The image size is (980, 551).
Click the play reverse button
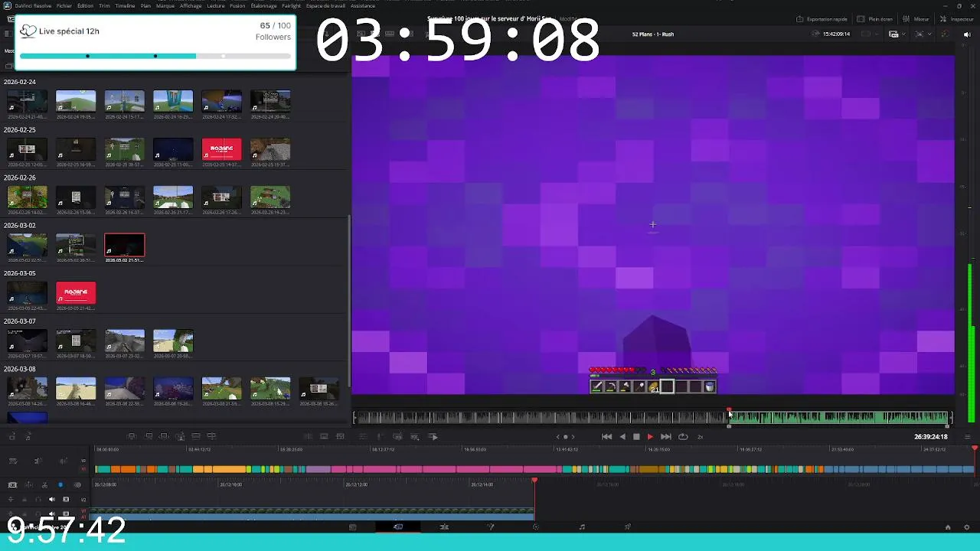pyautogui.click(x=622, y=437)
